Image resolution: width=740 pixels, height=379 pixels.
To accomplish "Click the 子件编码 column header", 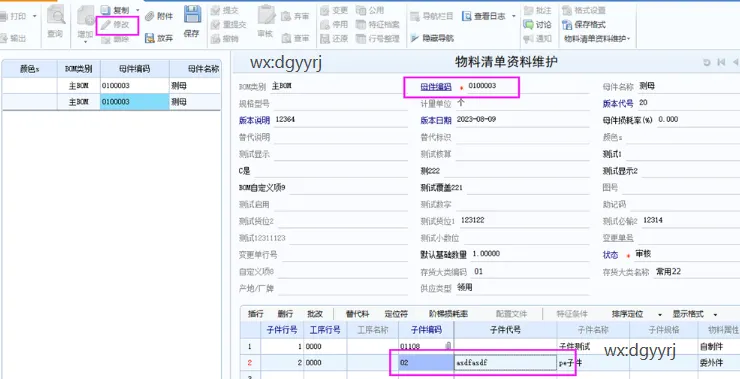I will pyautogui.click(x=426, y=330).
